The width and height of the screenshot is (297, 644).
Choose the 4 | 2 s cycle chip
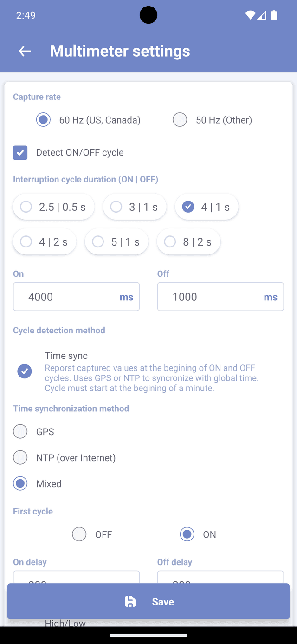45,242
